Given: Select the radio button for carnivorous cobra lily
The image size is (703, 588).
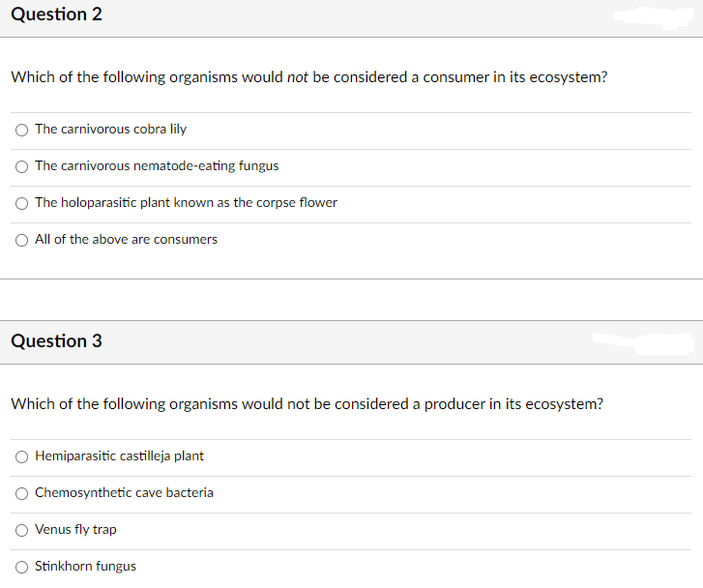Looking at the screenshot, I should 21,130.
